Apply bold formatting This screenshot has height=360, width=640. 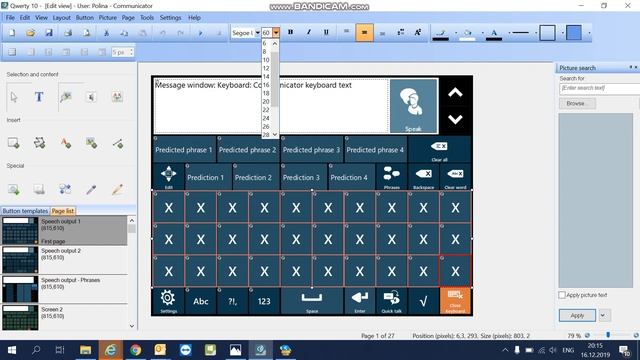(x=290, y=32)
